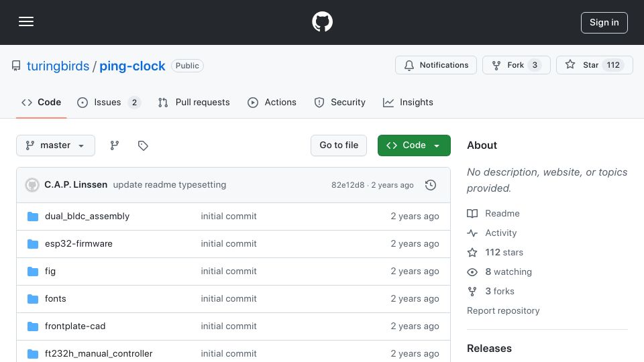Open the Activity link in About

click(x=492, y=233)
